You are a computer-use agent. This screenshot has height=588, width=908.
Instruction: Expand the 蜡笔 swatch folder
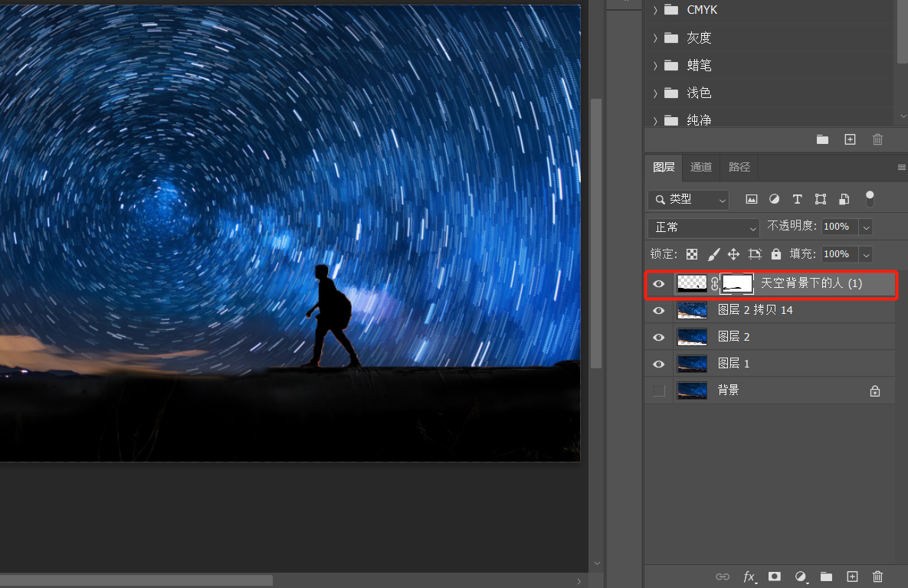point(655,66)
